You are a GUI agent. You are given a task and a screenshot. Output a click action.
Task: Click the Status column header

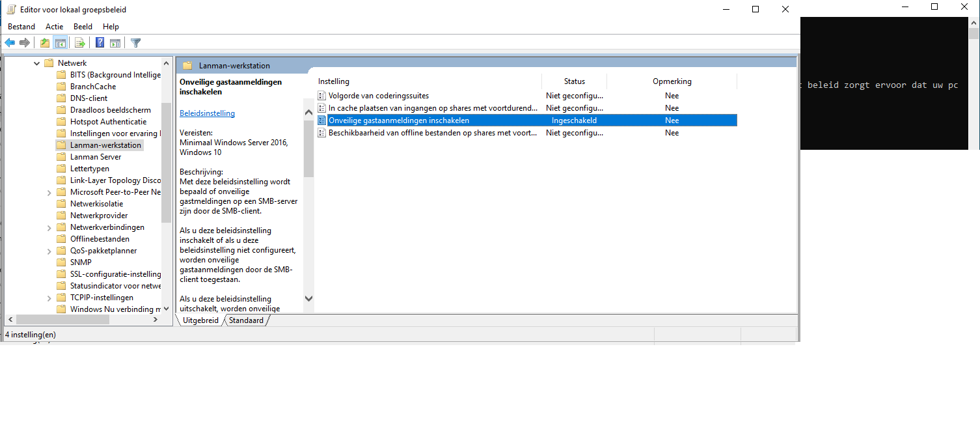click(x=574, y=81)
